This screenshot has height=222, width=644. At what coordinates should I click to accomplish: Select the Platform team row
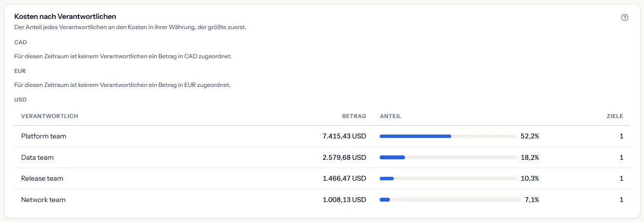click(322, 137)
